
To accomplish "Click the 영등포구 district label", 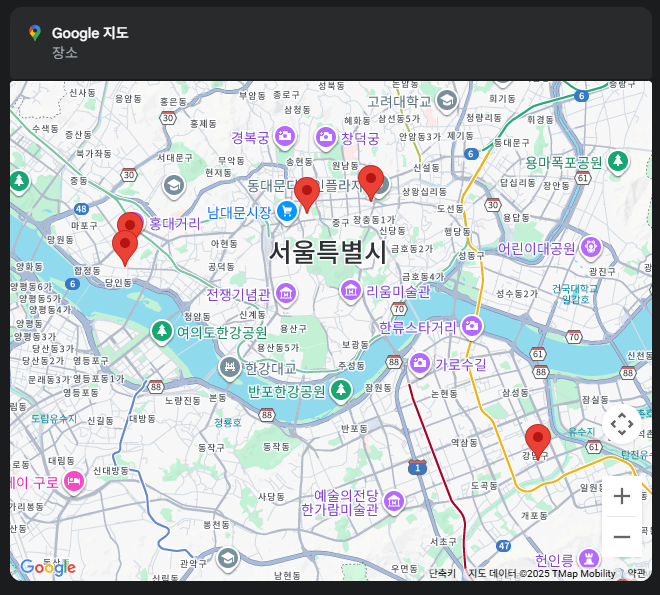I will pyautogui.click(x=91, y=361).
